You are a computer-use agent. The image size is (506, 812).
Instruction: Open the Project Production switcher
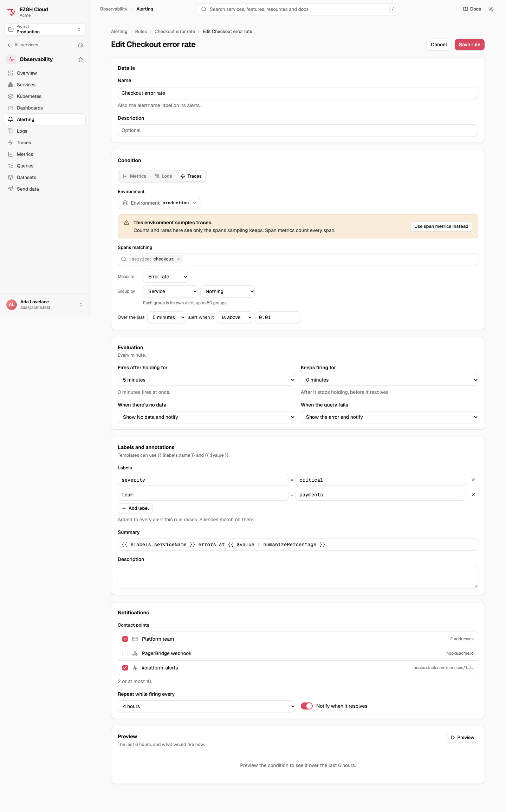tap(45, 29)
